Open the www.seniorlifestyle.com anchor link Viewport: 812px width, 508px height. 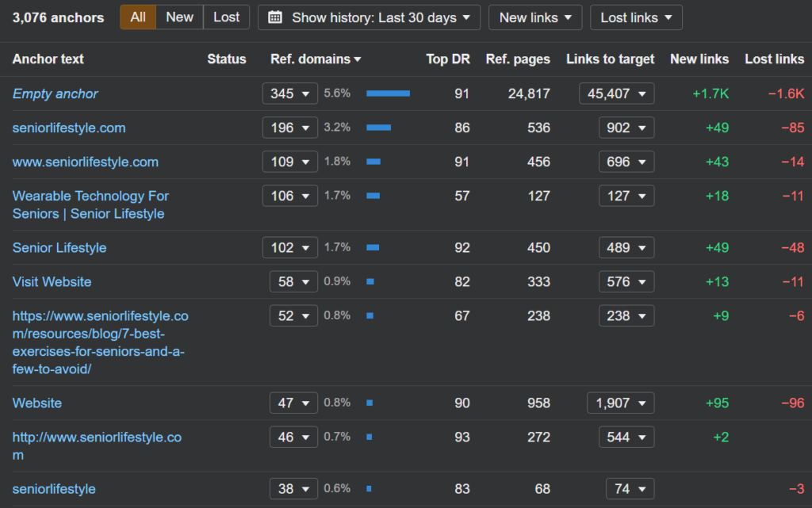(x=86, y=162)
